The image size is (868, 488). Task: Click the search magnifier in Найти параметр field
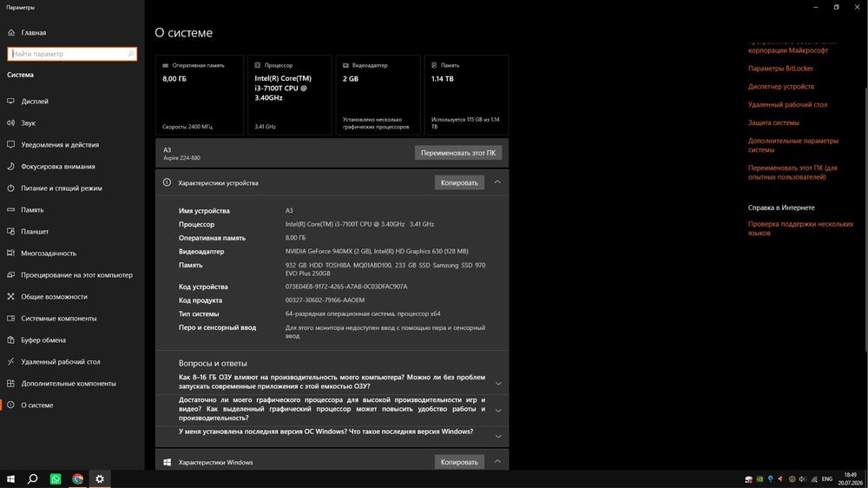(x=131, y=54)
